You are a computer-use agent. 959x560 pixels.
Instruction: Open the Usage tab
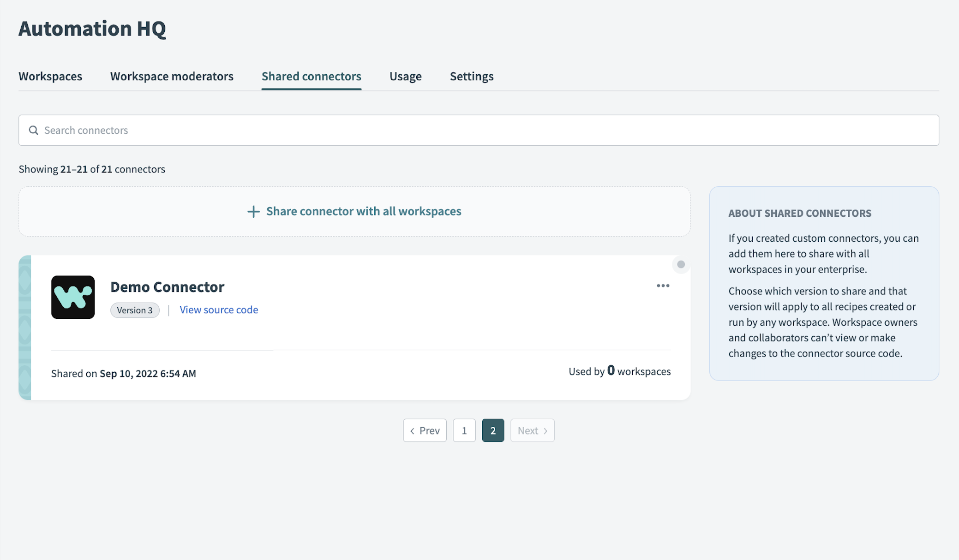[405, 76]
